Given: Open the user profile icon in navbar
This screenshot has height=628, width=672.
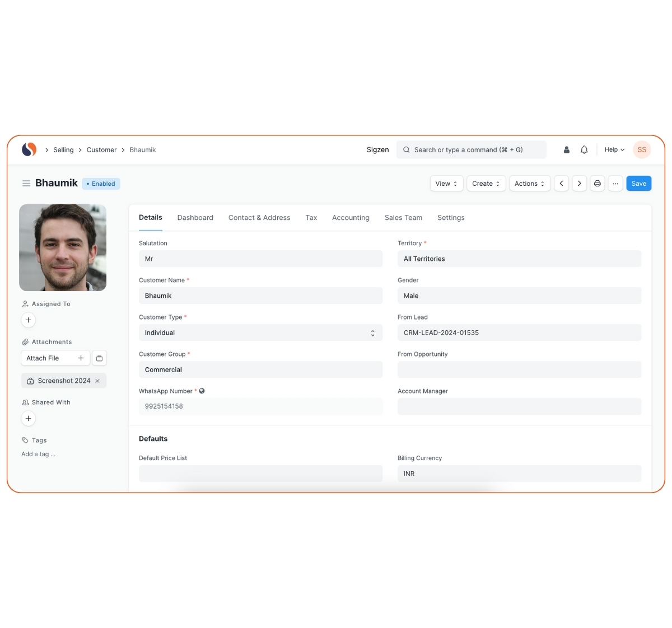Looking at the screenshot, I should (566, 150).
